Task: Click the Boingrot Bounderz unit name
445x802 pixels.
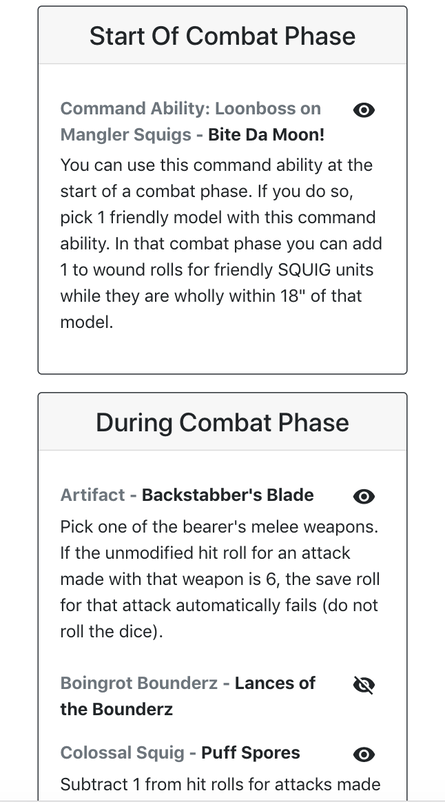Action: 139,683
